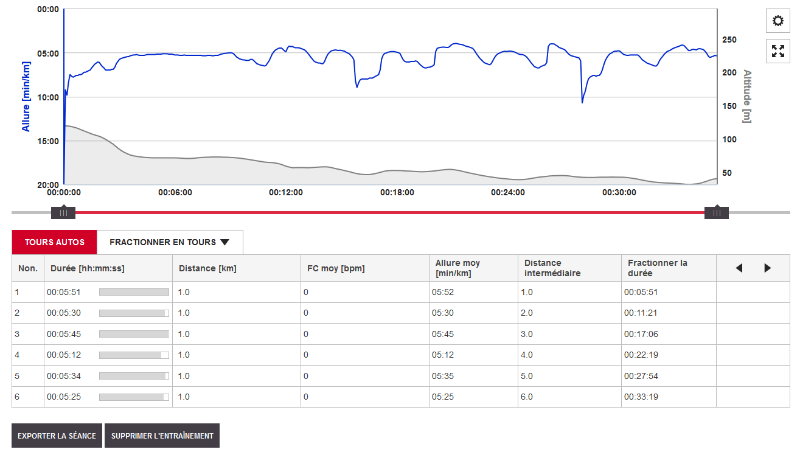800x455 pixels.
Task: Select lap 4 duration 00:05:12
Action: tap(62, 354)
